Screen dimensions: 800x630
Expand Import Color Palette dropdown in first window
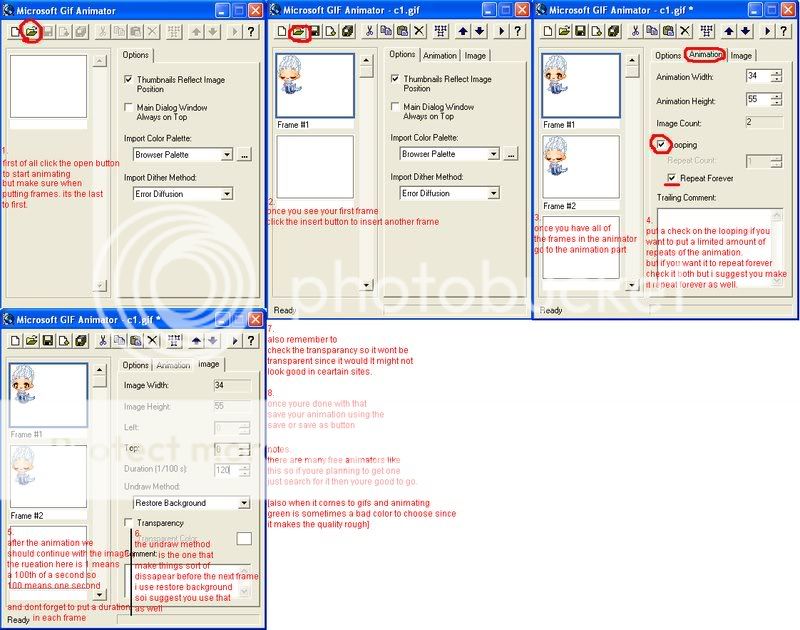pyautogui.click(x=227, y=155)
